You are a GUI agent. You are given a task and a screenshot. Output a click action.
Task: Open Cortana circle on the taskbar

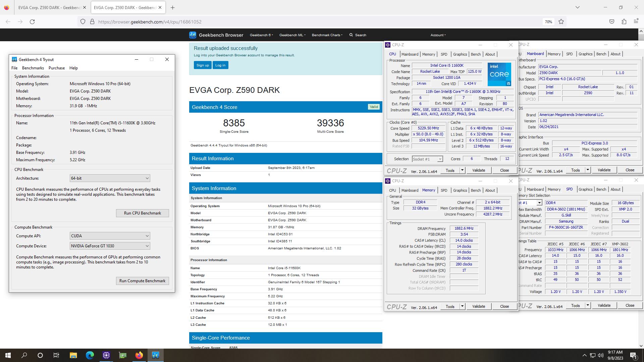40,355
